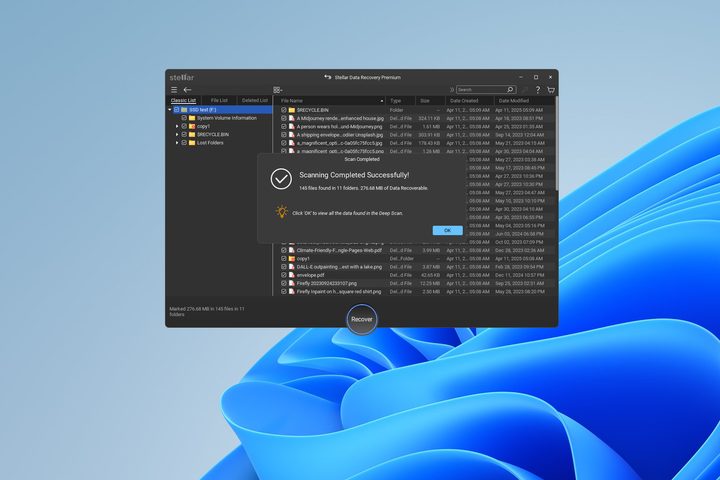Click the round Recover button
This screenshot has width=720, height=480.
pyautogui.click(x=362, y=319)
